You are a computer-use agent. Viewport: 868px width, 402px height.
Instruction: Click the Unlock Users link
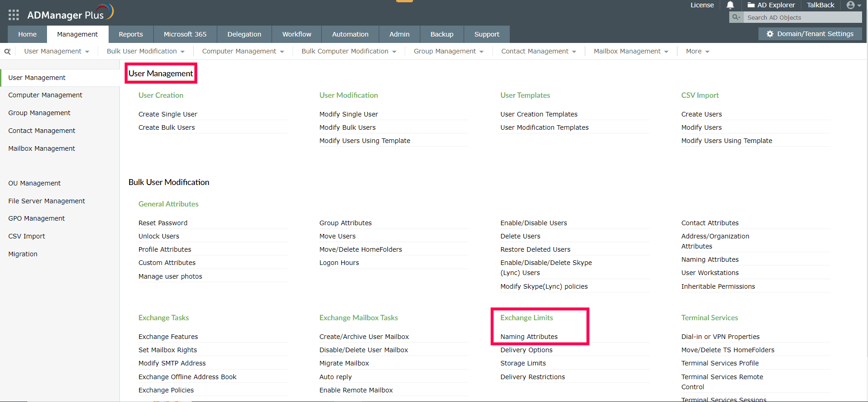[x=159, y=236]
